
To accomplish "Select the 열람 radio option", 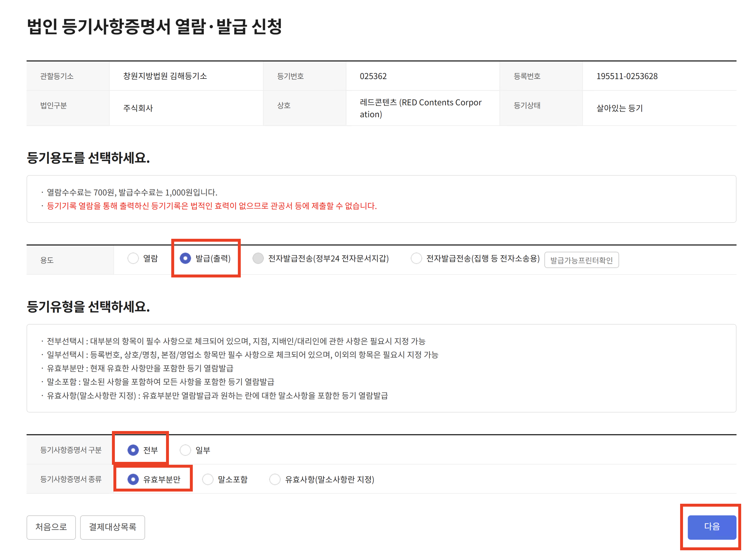I will [x=133, y=259].
